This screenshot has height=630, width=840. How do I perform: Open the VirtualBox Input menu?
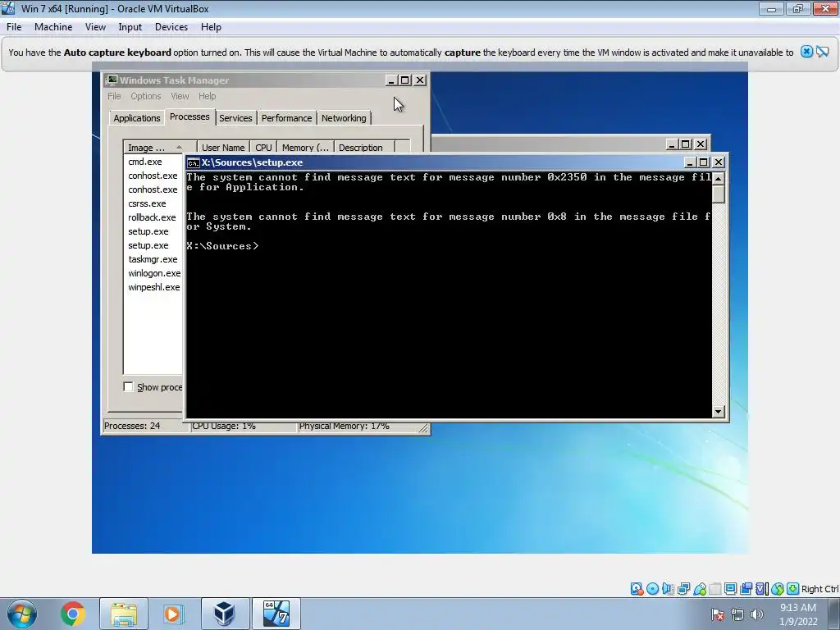pos(130,27)
